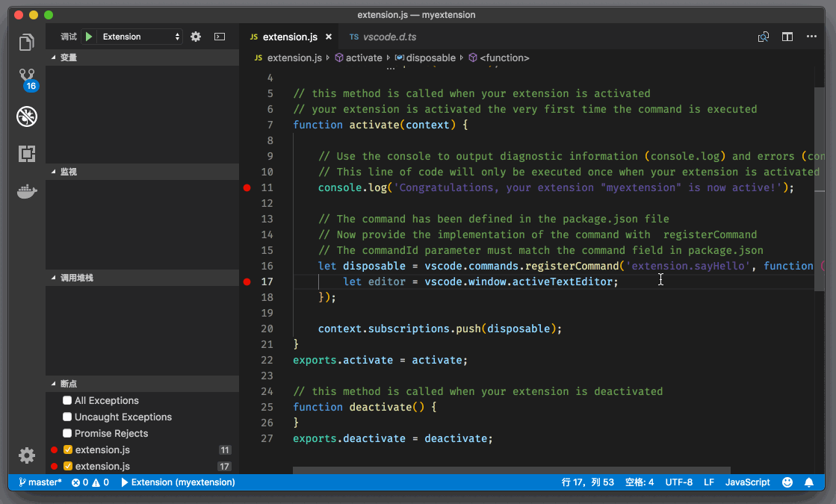Start debugging with green play button

89,37
